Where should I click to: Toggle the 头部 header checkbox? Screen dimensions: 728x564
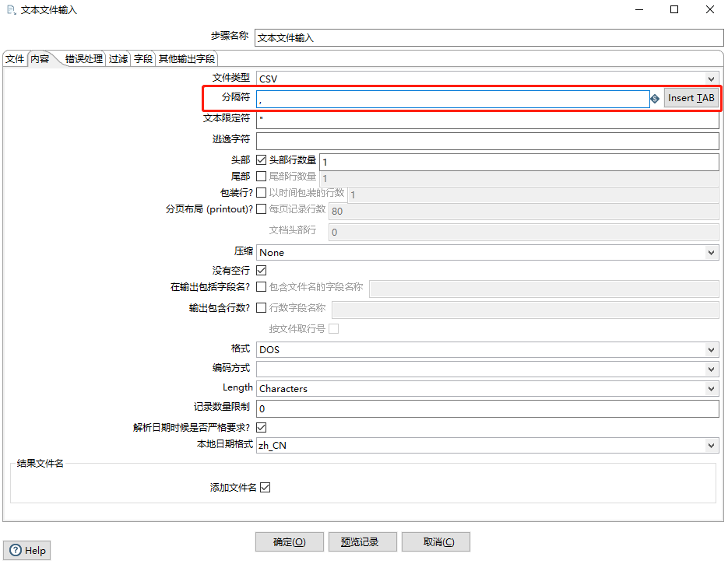[262, 160]
